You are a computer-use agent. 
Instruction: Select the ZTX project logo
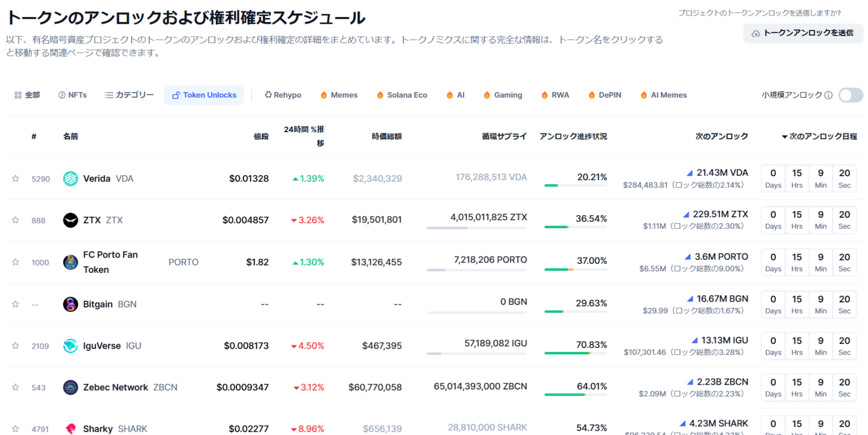(x=70, y=220)
